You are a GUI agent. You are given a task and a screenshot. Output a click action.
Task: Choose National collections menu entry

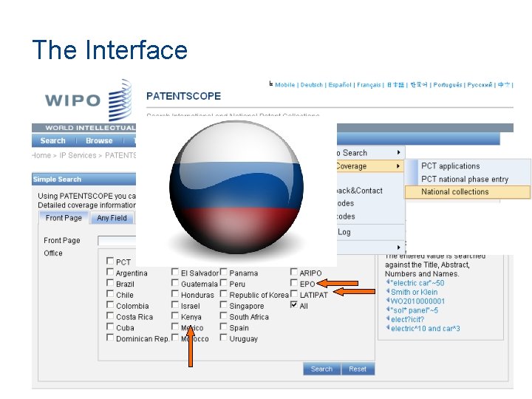[x=467, y=192]
